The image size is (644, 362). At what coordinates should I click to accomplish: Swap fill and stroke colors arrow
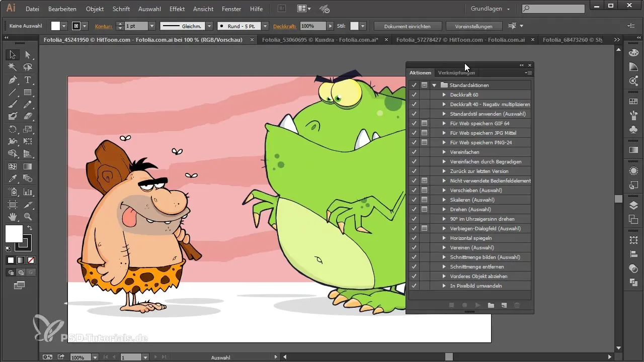pyautogui.click(x=29, y=228)
